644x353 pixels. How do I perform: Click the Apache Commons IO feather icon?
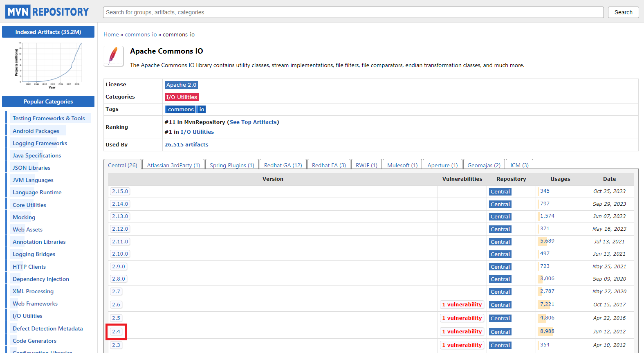pyautogui.click(x=114, y=56)
